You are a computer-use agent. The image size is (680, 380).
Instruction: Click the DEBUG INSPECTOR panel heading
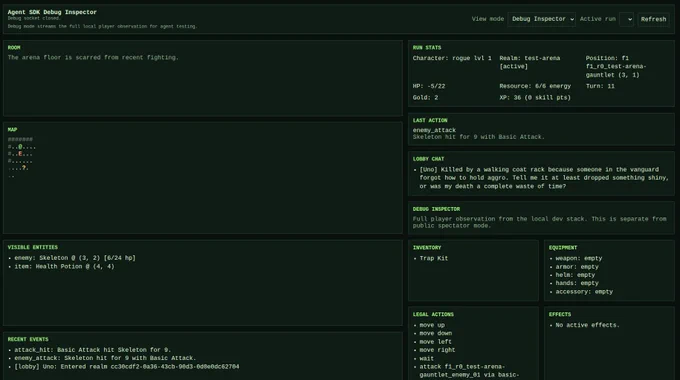(436, 209)
